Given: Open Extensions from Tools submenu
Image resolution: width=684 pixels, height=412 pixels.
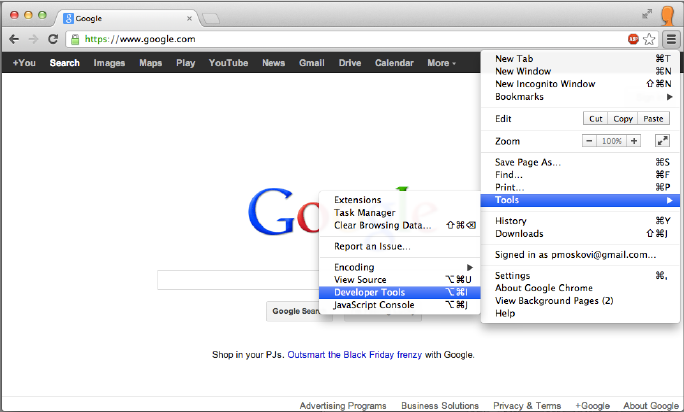Looking at the screenshot, I should click(x=400, y=200).
